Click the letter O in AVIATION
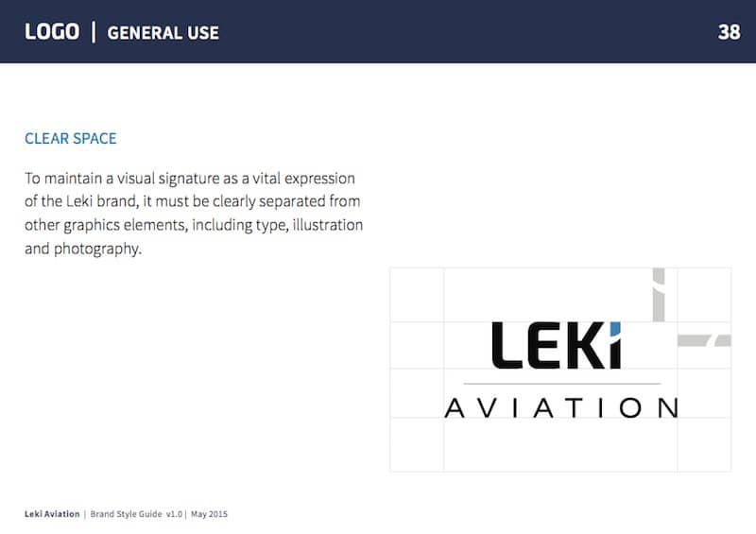This screenshot has height=534, width=756. point(630,408)
